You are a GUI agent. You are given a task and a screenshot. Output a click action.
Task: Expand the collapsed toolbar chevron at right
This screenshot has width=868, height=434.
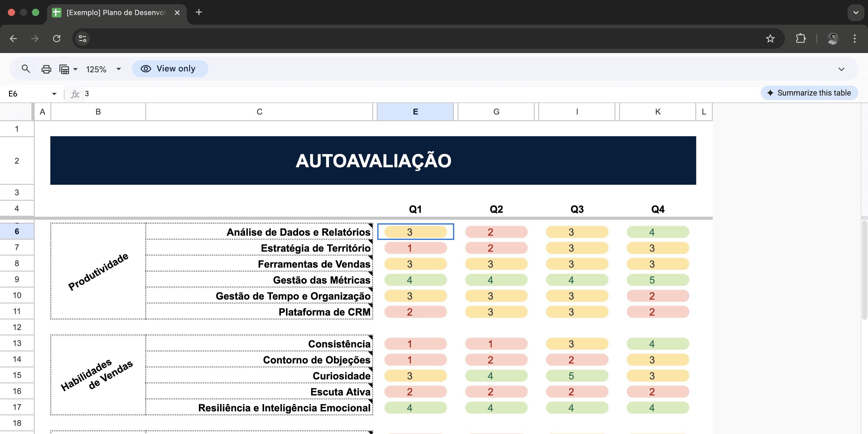[x=841, y=69]
